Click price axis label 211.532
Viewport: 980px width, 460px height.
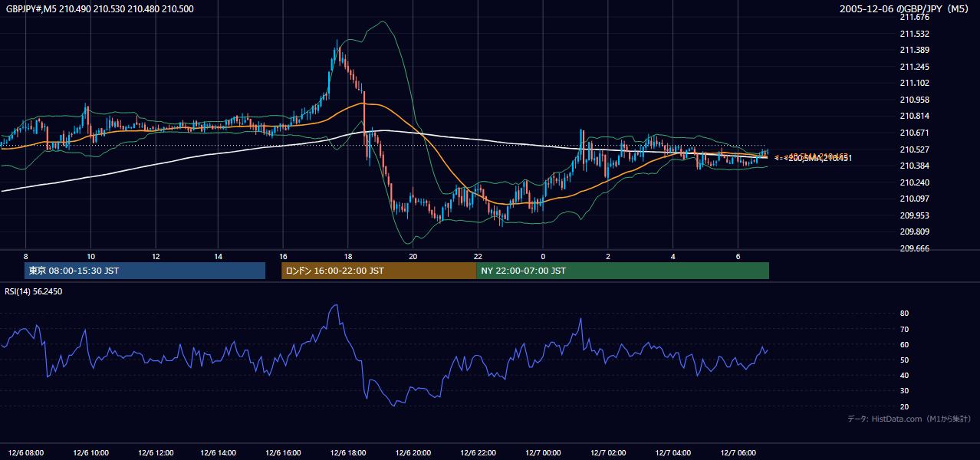point(915,34)
